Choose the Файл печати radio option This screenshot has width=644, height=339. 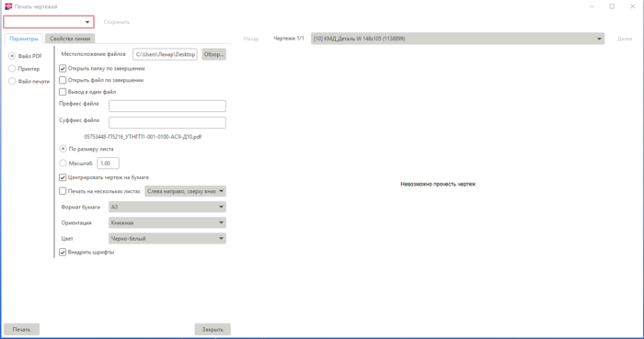click(x=12, y=81)
